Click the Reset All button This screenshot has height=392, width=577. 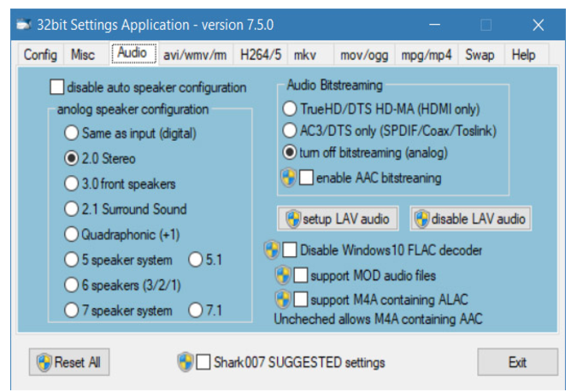point(69,362)
